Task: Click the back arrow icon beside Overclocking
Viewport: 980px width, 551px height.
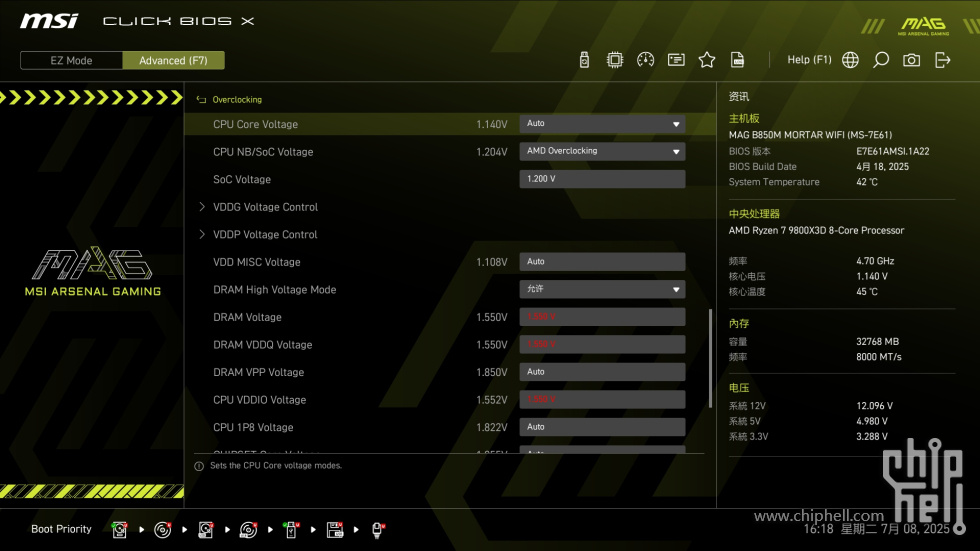Action: point(201,99)
